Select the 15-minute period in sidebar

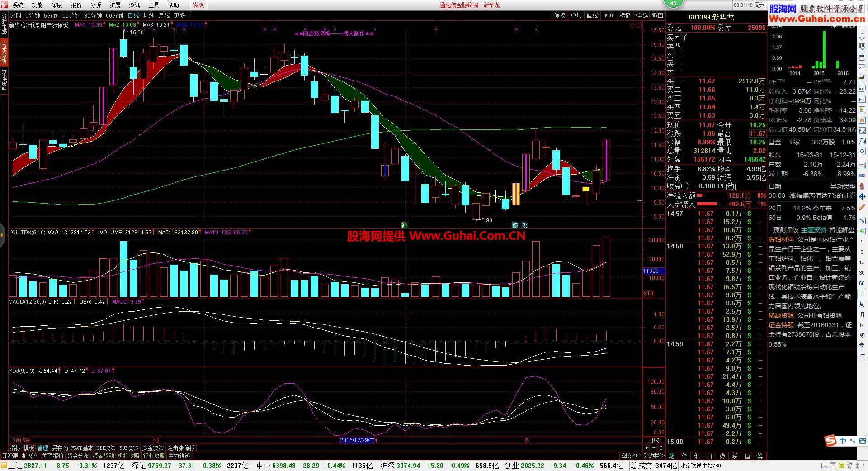pos(862,262)
